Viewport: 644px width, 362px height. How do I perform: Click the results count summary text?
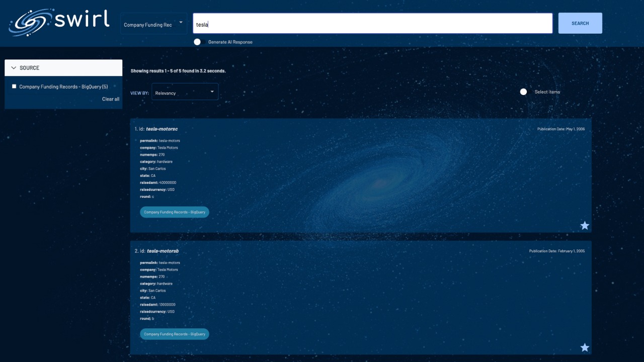[x=178, y=71]
